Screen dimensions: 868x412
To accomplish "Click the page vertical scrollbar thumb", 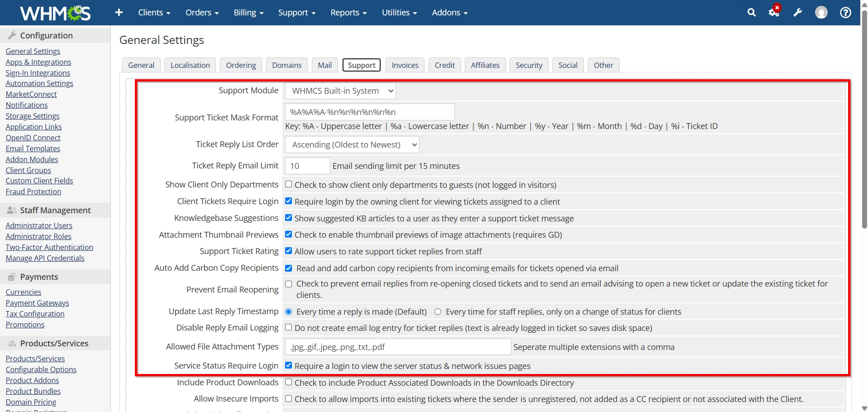I will pyautogui.click(x=864, y=119).
